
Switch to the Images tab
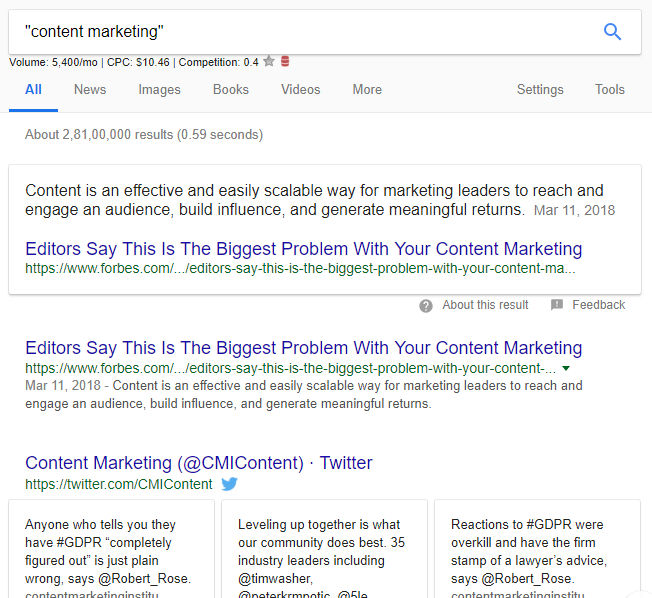160,90
